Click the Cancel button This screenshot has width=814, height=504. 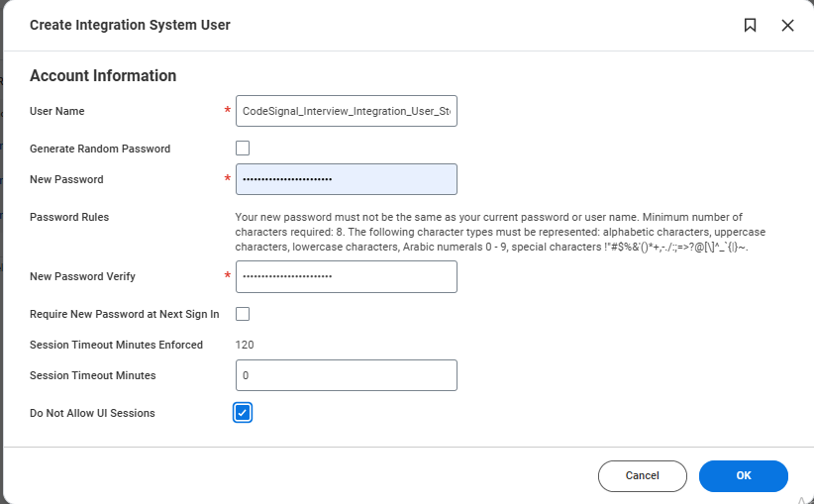pyautogui.click(x=642, y=476)
